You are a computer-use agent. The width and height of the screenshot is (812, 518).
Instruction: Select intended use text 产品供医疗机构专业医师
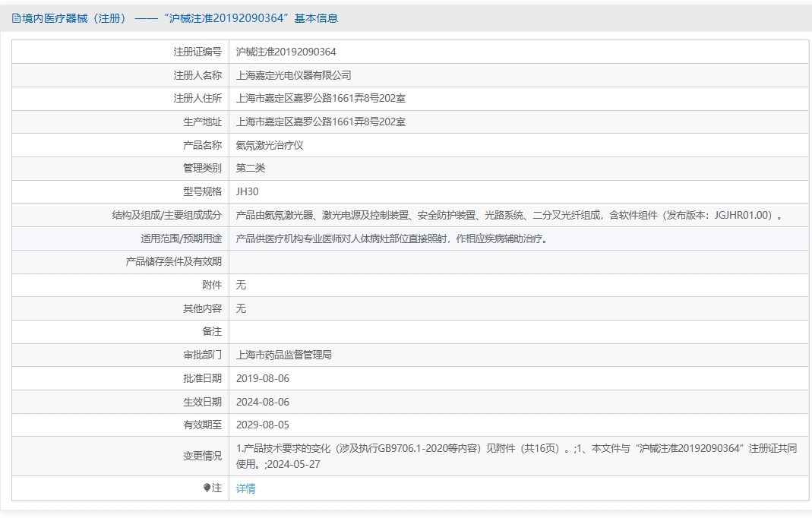coord(392,238)
